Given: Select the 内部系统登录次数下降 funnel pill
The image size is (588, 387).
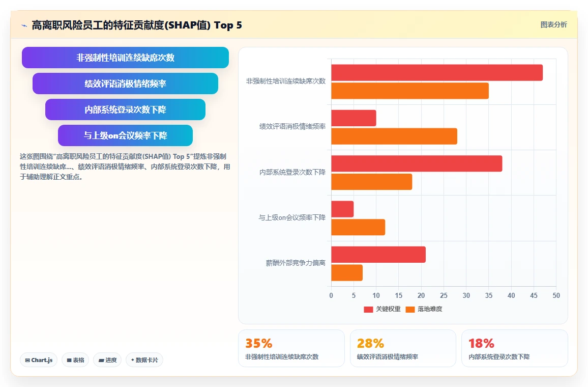Looking at the screenshot, I should coord(125,109).
